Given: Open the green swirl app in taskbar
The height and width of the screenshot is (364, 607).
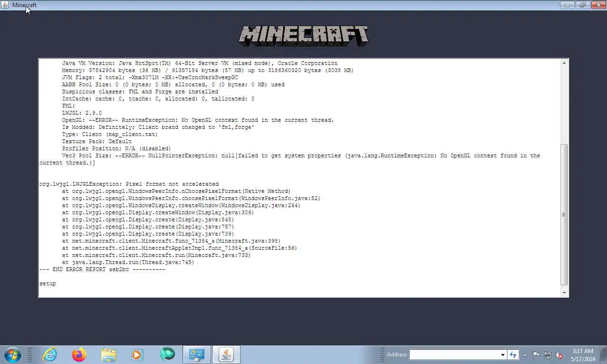Looking at the screenshot, I should coord(167,354).
